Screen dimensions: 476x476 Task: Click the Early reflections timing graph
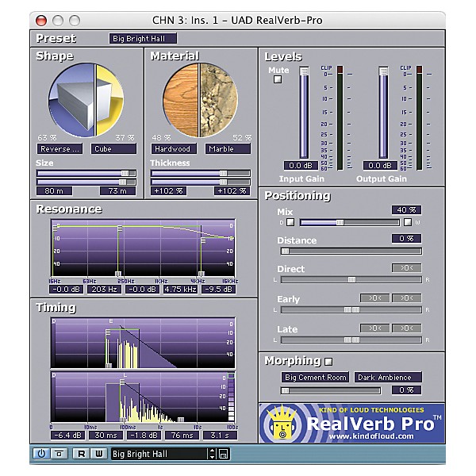pyautogui.click(x=143, y=343)
